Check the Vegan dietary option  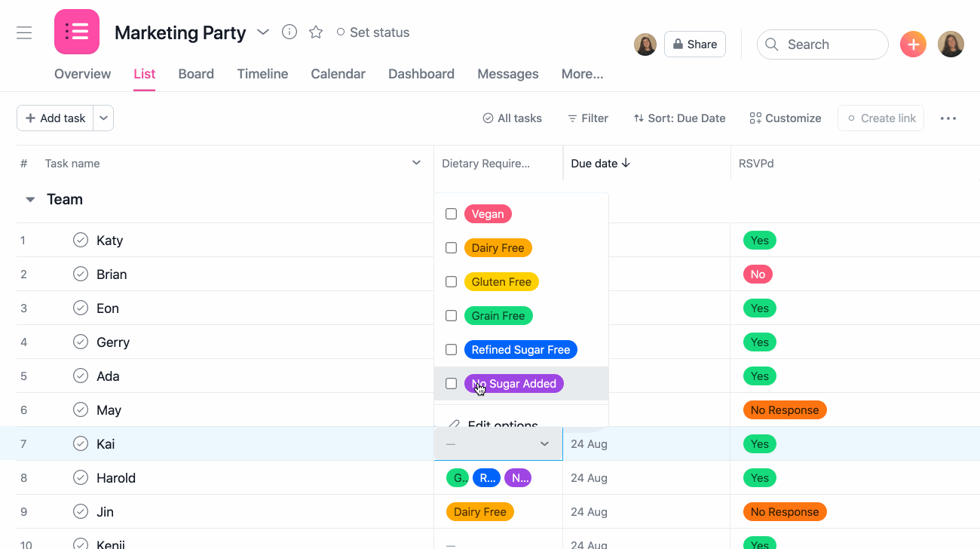451,213
